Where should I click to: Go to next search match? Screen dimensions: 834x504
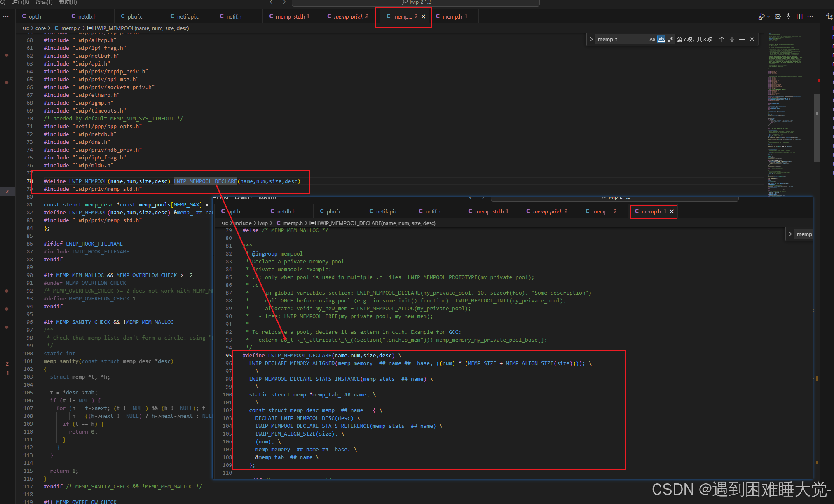tap(732, 39)
